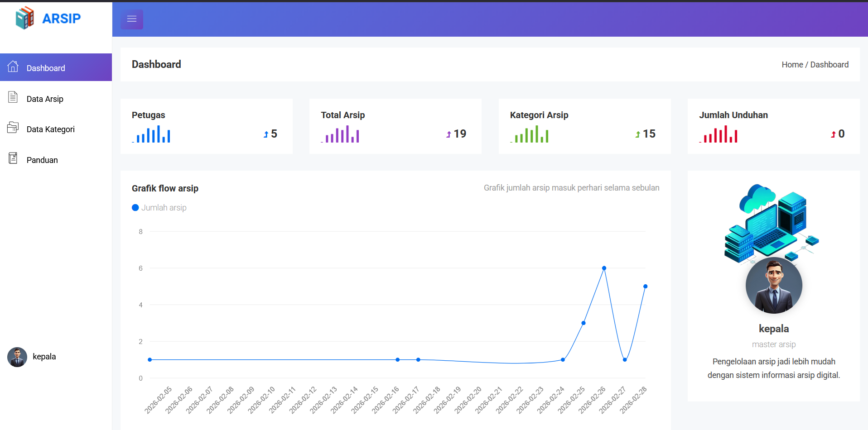Image resolution: width=868 pixels, height=430 pixels.
Task: Click the chart data point at 2026-02-25
Action: pyautogui.click(x=583, y=323)
